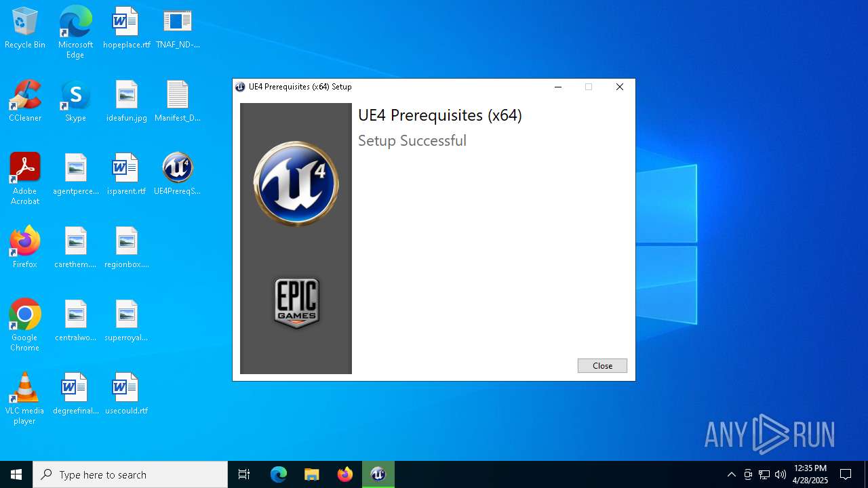The width and height of the screenshot is (868, 488).
Task: Launch Firefox from the taskbar
Action: [345, 474]
